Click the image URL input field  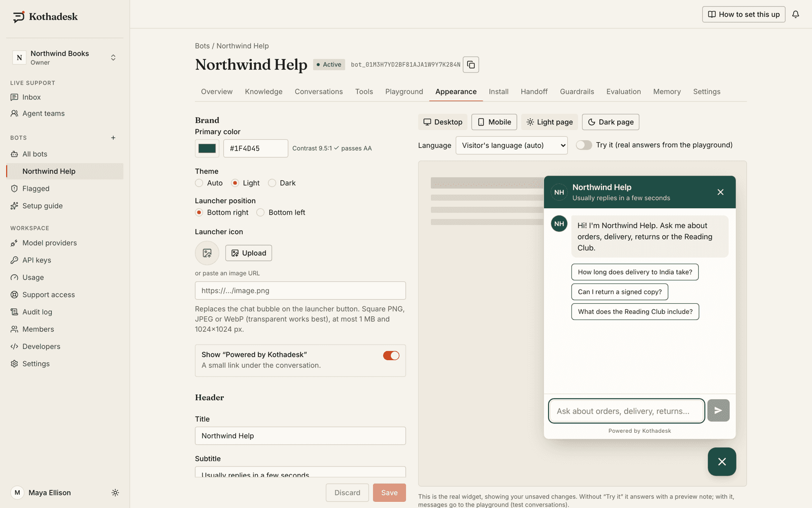click(300, 291)
